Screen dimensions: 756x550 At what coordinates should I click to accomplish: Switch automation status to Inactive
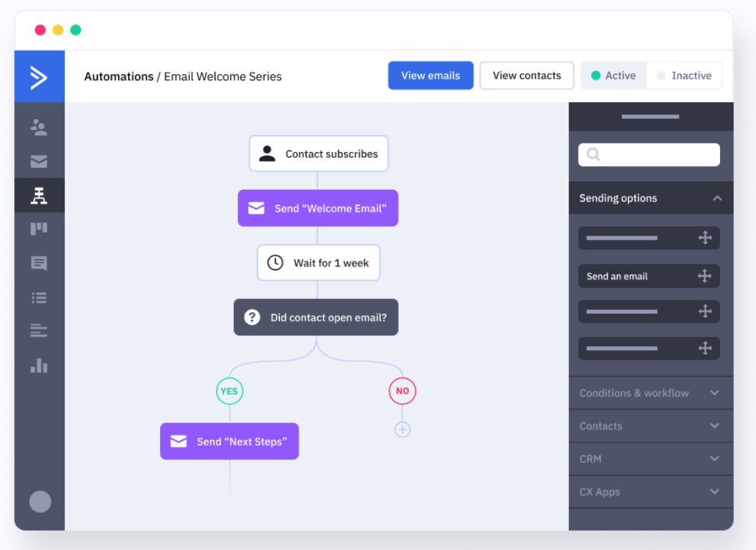pos(684,76)
